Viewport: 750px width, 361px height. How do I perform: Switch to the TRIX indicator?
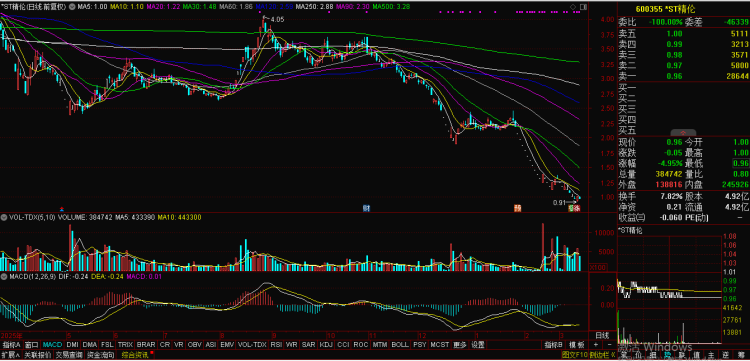[x=125, y=345]
